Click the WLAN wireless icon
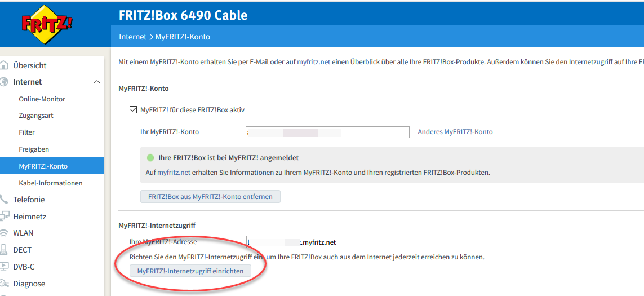644x296 pixels. tap(5, 233)
